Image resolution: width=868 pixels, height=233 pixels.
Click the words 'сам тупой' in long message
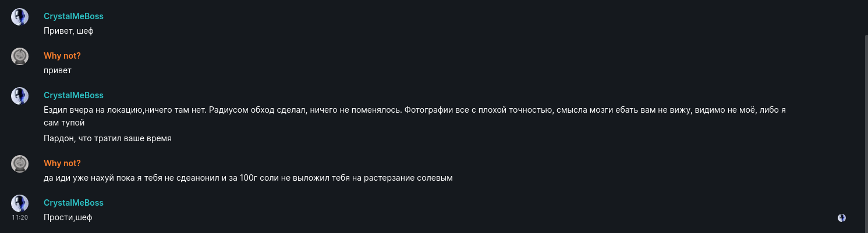pos(64,123)
